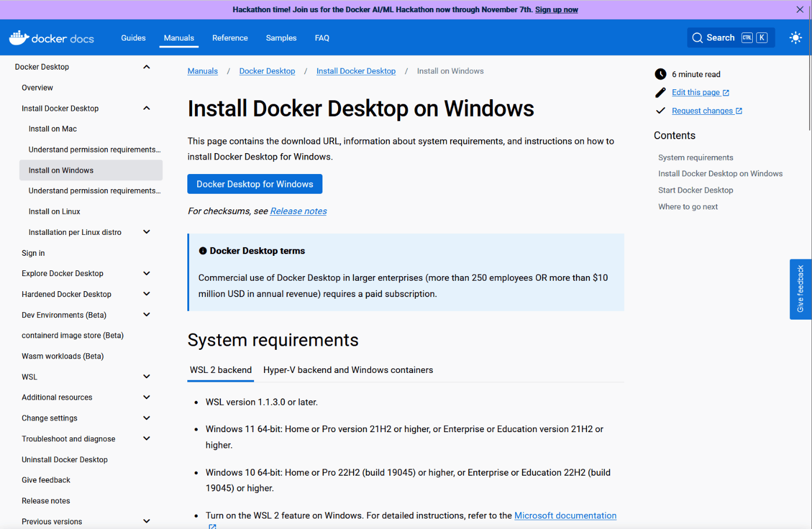Open containerd image store (Beta) in sidebar

(x=72, y=335)
